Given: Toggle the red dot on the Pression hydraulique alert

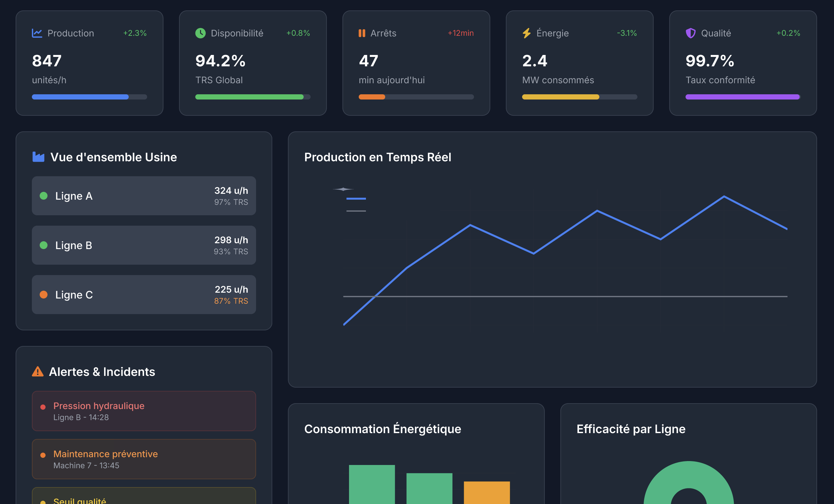Looking at the screenshot, I should tap(43, 405).
